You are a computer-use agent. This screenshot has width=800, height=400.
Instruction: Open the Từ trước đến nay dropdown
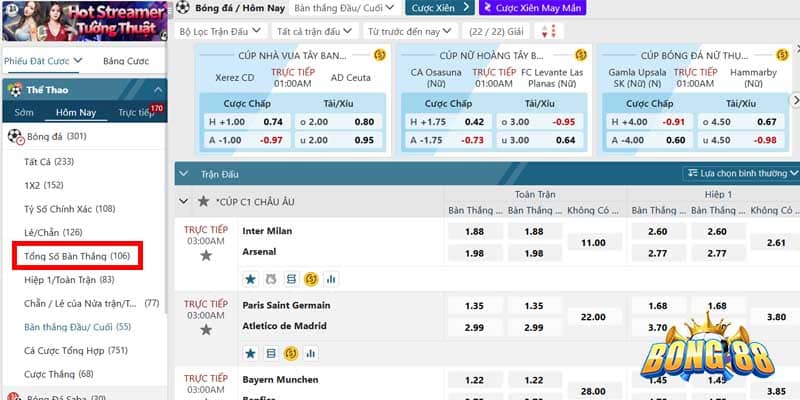[x=410, y=32]
